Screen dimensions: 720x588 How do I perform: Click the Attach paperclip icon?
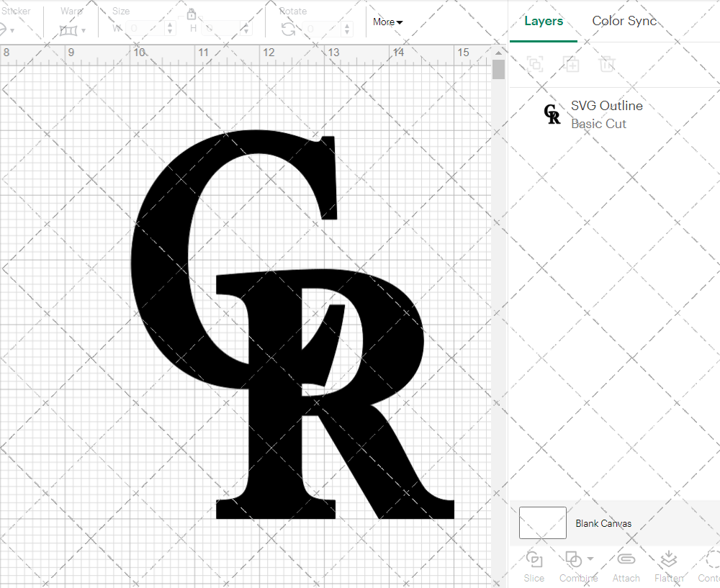pos(626,559)
